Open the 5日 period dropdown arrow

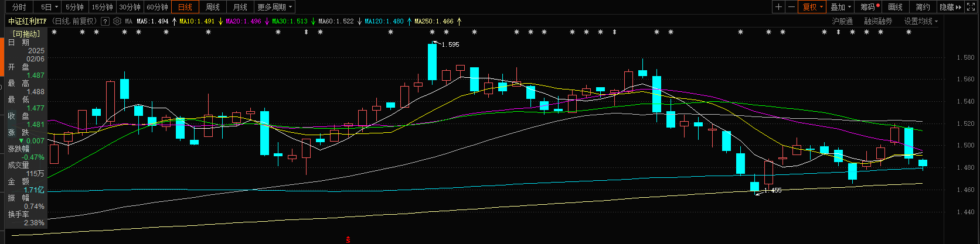(56, 7)
